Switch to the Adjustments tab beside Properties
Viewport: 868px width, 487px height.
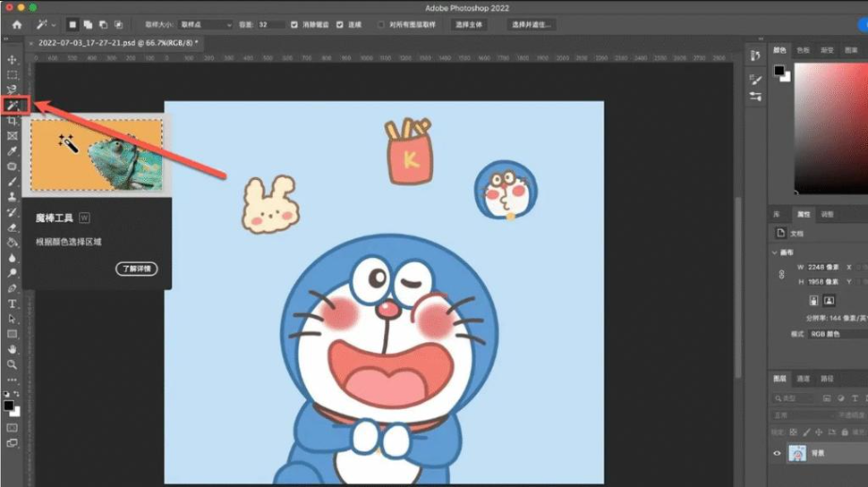point(827,215)
